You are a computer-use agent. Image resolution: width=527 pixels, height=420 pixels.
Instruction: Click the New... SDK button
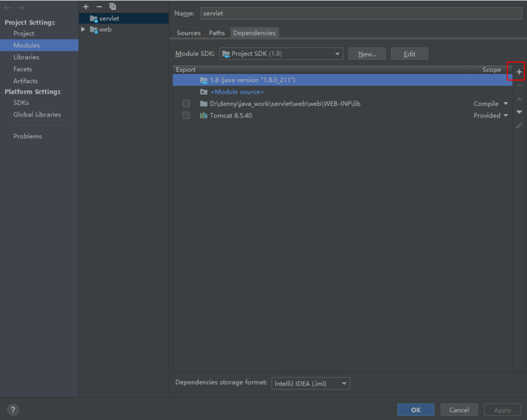tap(367, 54)
